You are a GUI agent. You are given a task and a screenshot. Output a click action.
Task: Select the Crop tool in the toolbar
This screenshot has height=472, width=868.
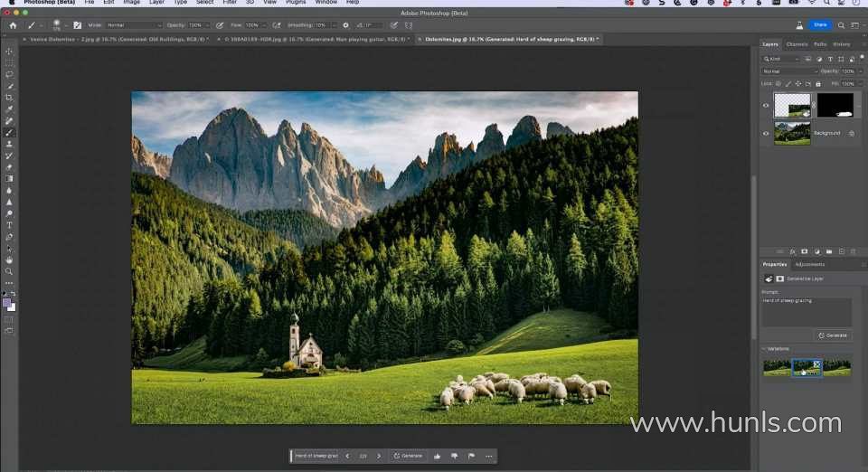9,98
